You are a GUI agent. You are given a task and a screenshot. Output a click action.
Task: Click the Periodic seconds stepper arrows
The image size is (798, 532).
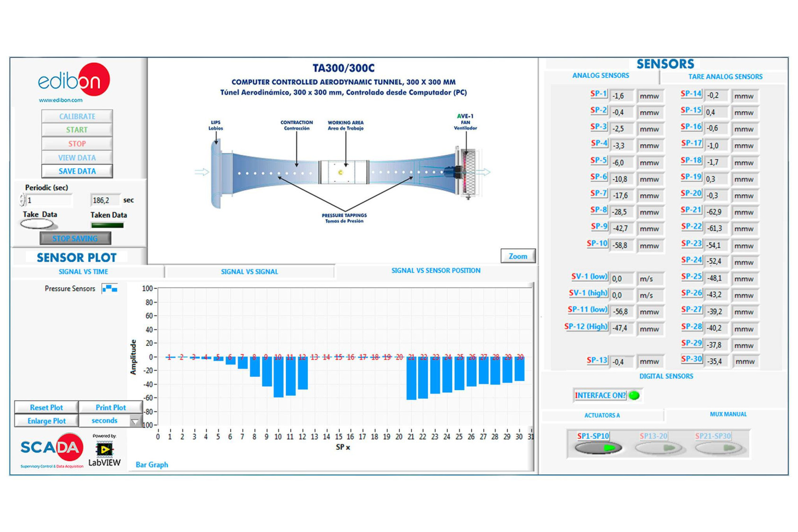(x=22, y=201)
